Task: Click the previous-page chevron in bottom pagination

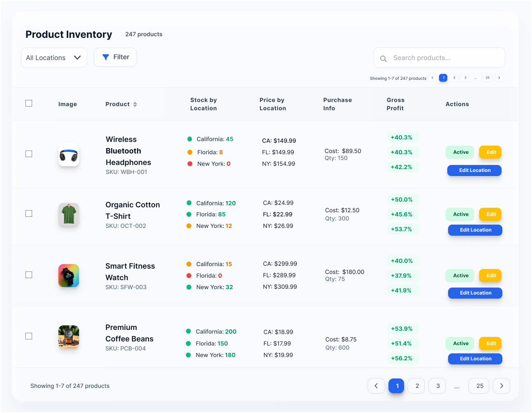Action: tap(376, 386)
